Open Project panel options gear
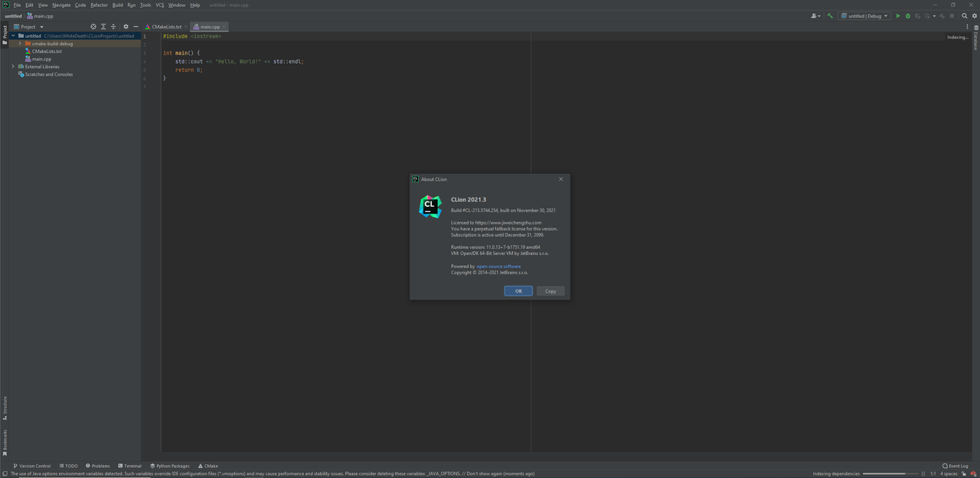This screenshot has height=478, width=980. coord(126,27)
